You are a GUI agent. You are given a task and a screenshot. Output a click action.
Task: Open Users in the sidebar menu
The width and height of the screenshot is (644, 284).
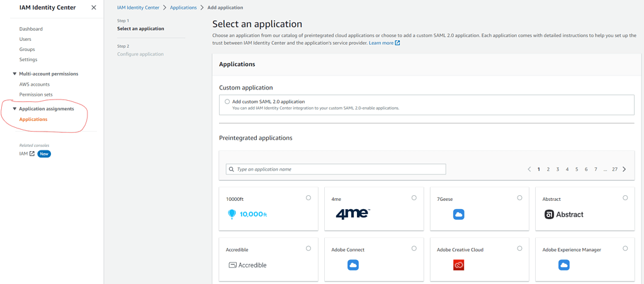(25, 39)
